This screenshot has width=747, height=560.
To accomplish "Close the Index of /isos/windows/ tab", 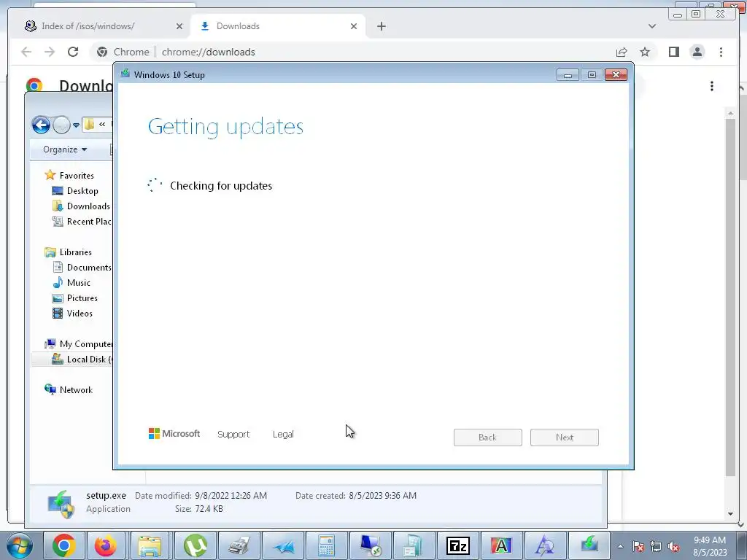I will click(179, 26).
